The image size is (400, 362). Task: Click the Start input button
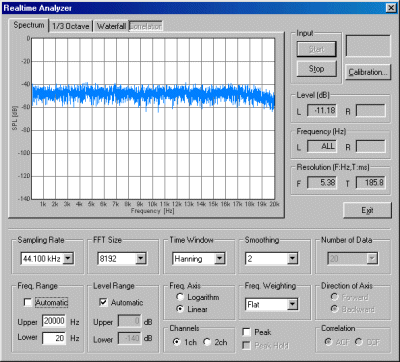point(316,49)
